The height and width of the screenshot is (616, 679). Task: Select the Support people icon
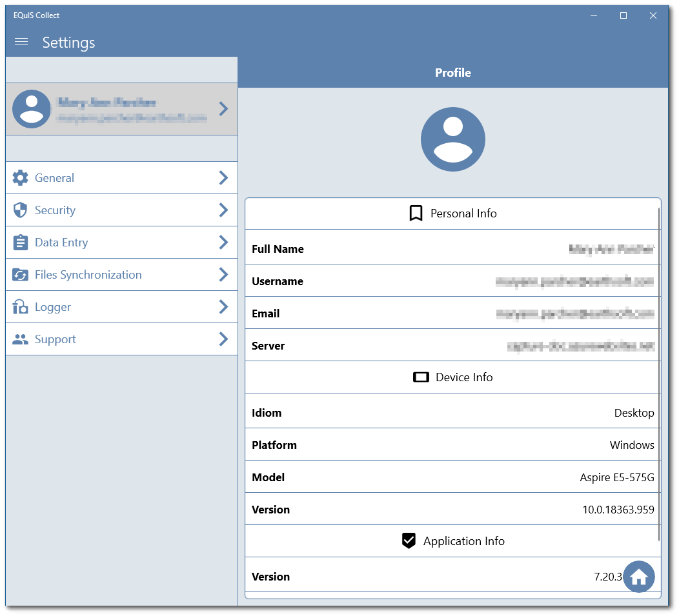(20, 339)
